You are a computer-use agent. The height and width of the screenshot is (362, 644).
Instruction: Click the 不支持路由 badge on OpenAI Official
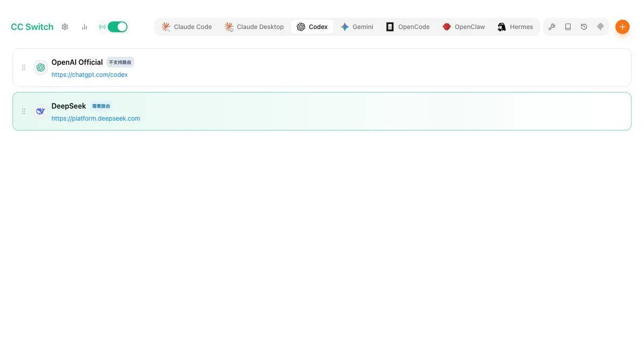click(x=120, y=62)
